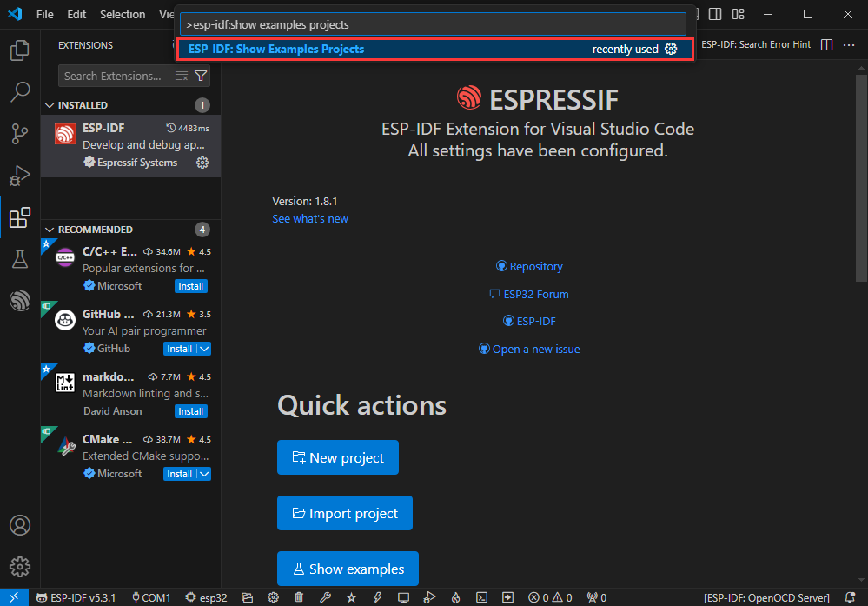The image size is (868, 606).
Task: Follow the 'See what's new' link
Action: pos(309,219)
